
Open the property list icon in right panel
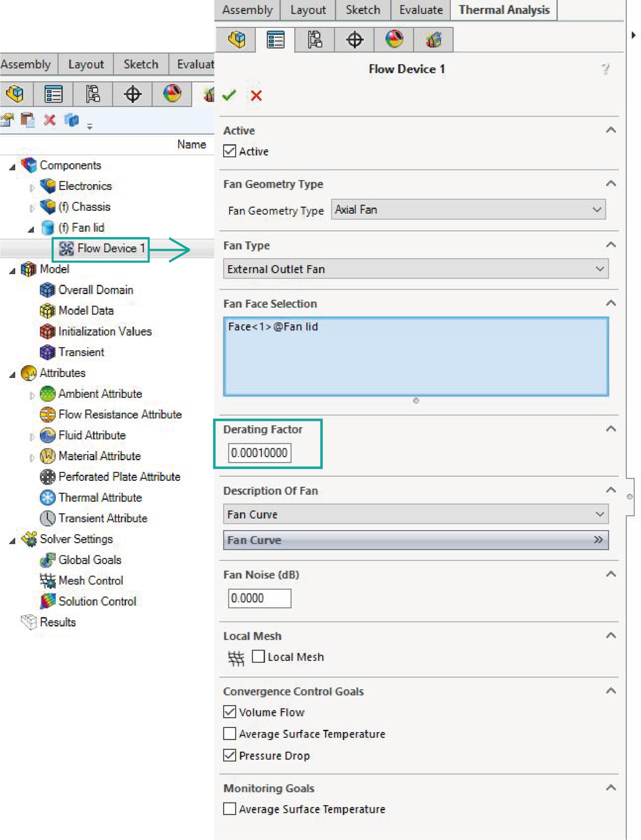[x=275, y=40]
